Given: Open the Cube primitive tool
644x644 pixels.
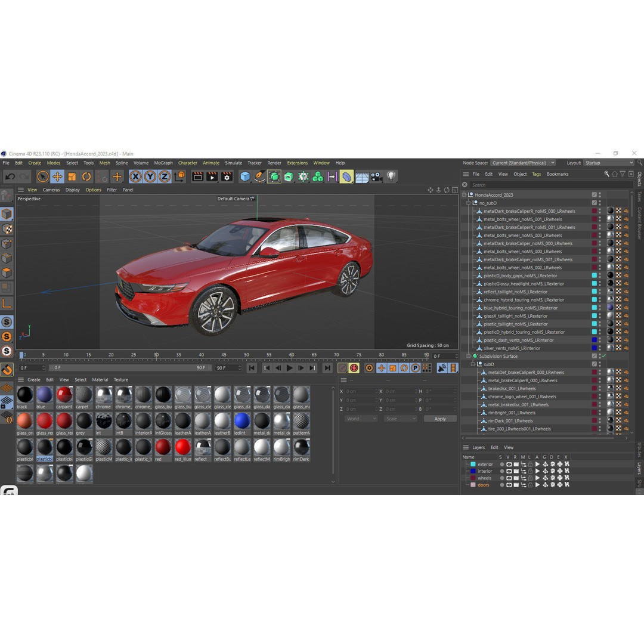Looking at the screenshot, I should tap(246, 177).
